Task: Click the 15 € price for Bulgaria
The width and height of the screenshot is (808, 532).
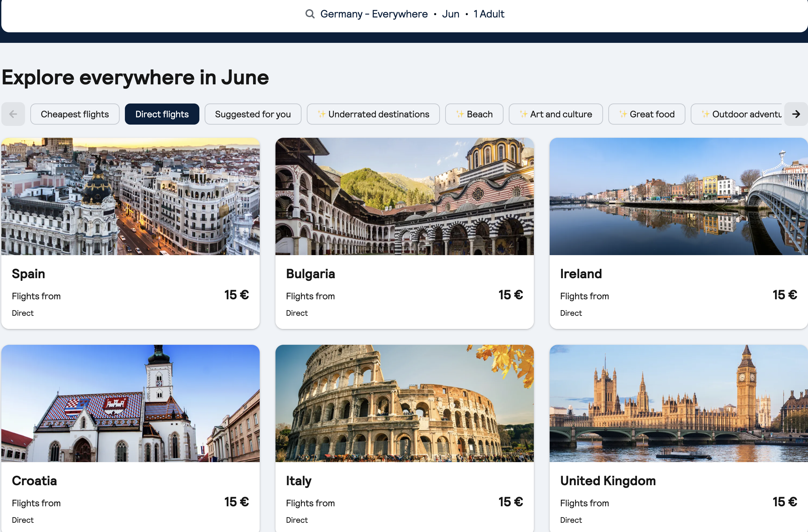Action: click(510, 295)
